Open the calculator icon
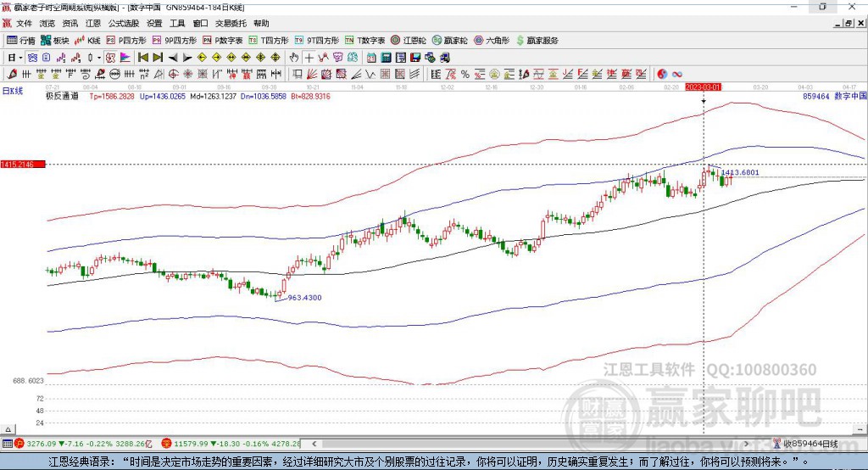Screen dimensions: 868x470 pos(387,58)
